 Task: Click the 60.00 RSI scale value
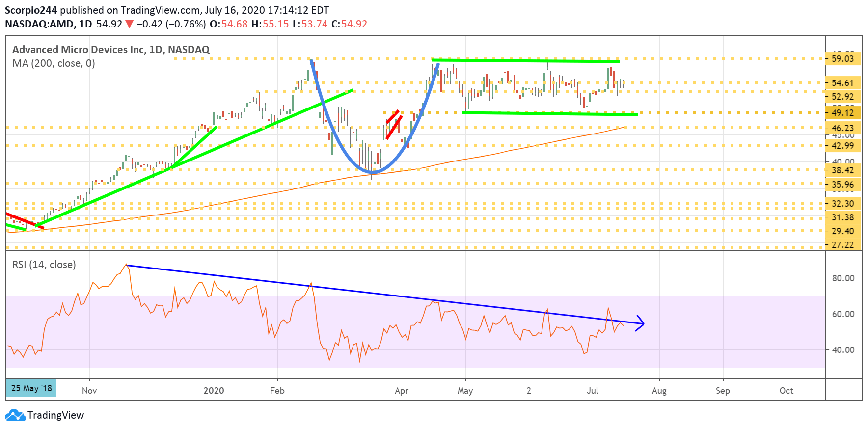pyautogui.click(x=843, y=314)
